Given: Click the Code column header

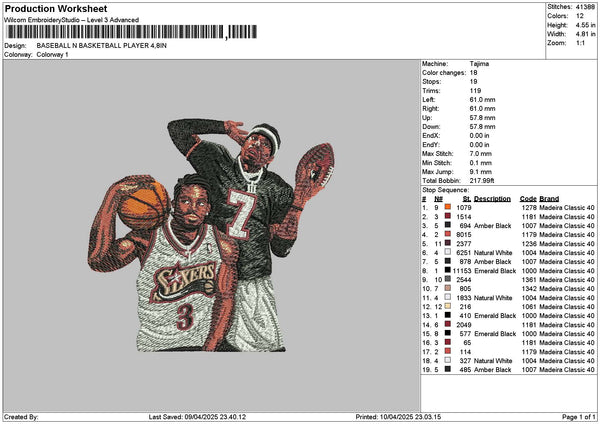Looking at the screenshot, I should coord(528,199).
